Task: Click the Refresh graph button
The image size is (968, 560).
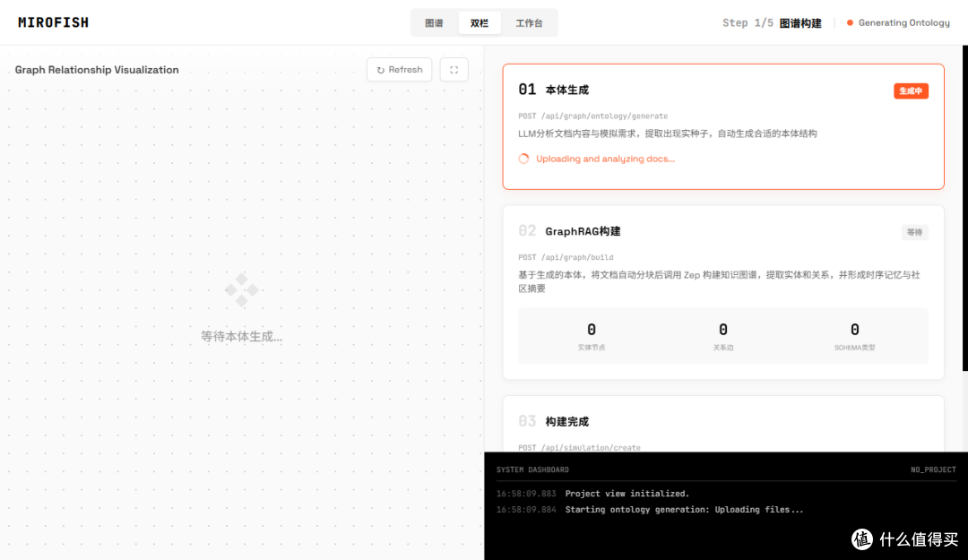Action: 400,70
